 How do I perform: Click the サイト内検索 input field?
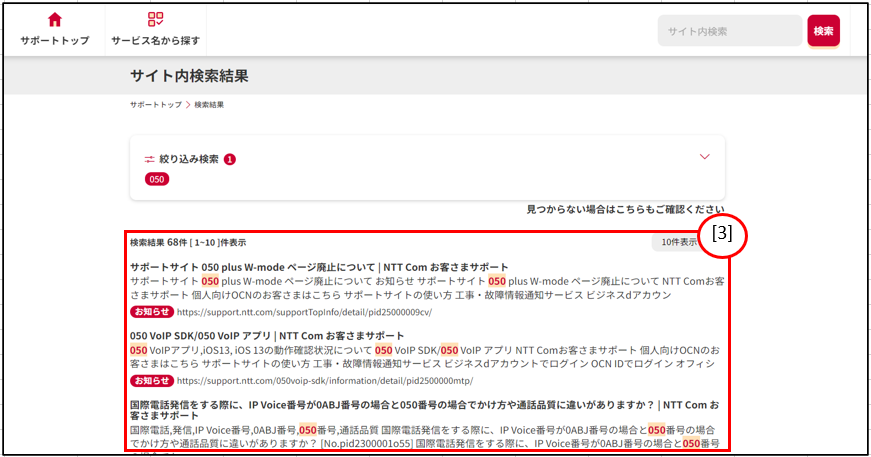(x=729, y=31)
